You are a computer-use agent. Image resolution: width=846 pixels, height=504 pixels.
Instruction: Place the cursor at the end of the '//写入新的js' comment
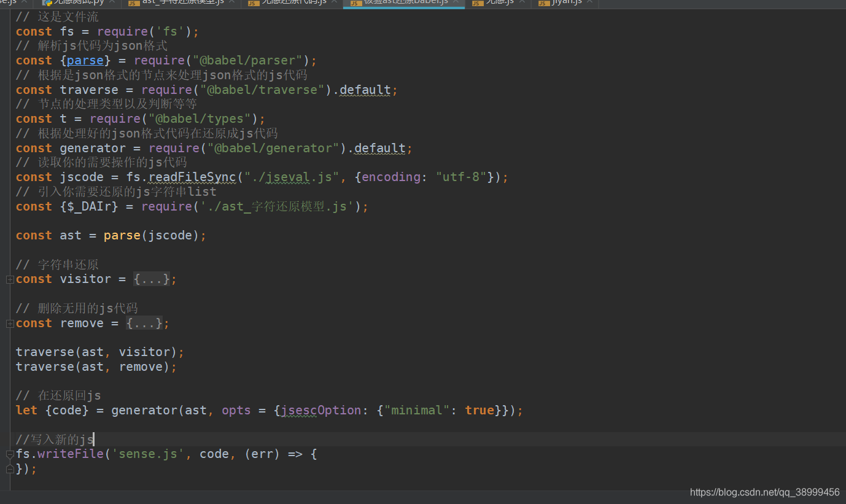point(93,440)
